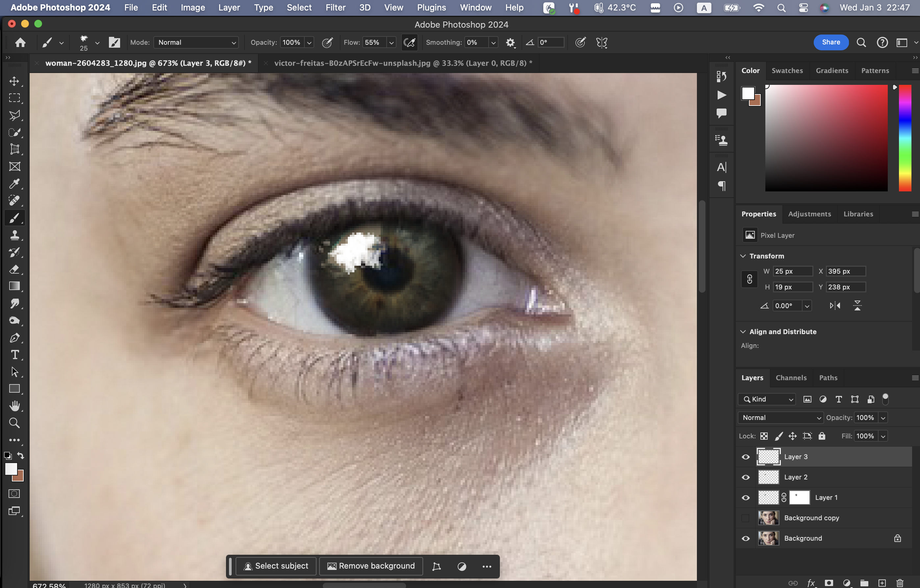Hide Layer 3 visibility eye
920x588 pixels.
pyautogui.click(x=745, y=457)
